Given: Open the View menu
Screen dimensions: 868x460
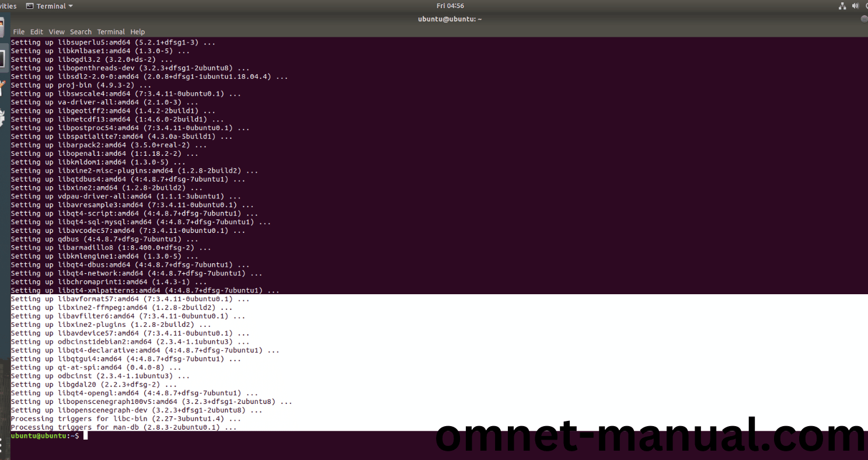Looking at the screenshot, I should coord(57,32).
